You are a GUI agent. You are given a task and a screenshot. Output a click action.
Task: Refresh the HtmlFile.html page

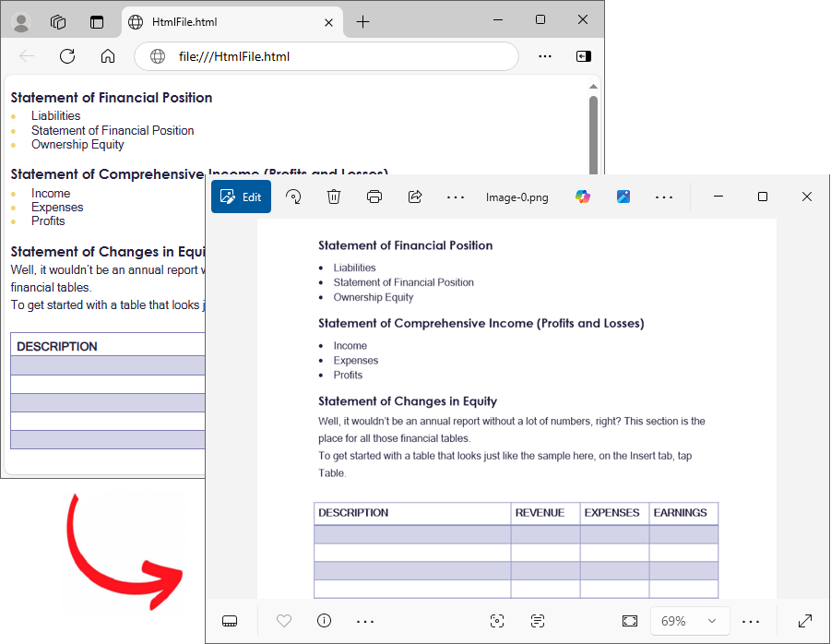coord(66,56)
